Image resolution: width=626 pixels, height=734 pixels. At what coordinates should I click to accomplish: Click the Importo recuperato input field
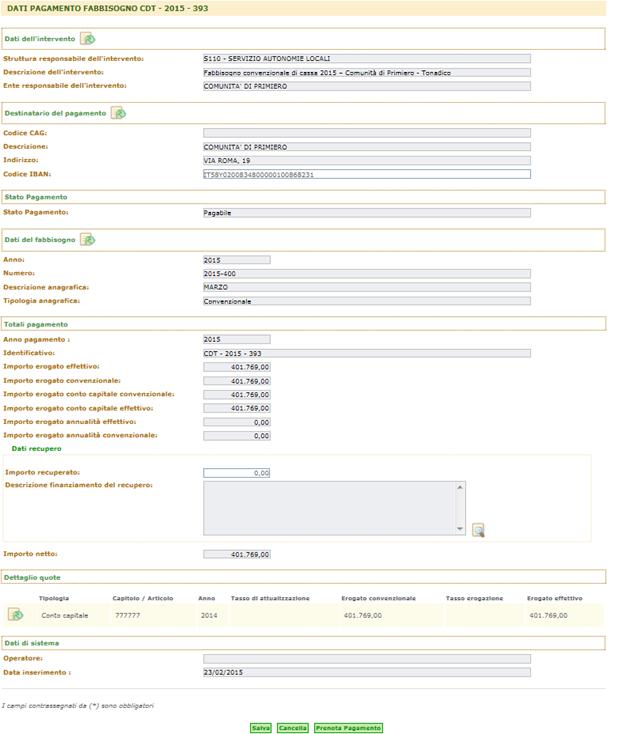coord(236,473)
